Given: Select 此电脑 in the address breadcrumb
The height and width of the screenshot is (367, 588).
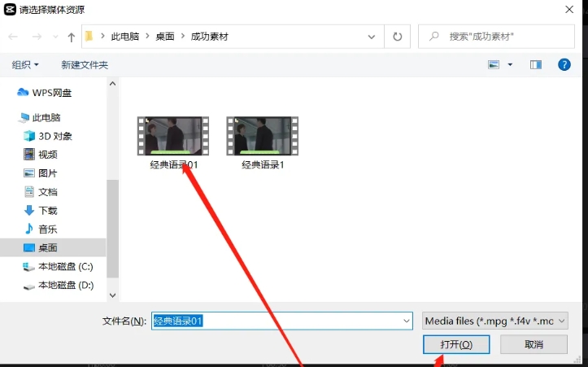Looking at the screenshot, I should click(125, 37).
